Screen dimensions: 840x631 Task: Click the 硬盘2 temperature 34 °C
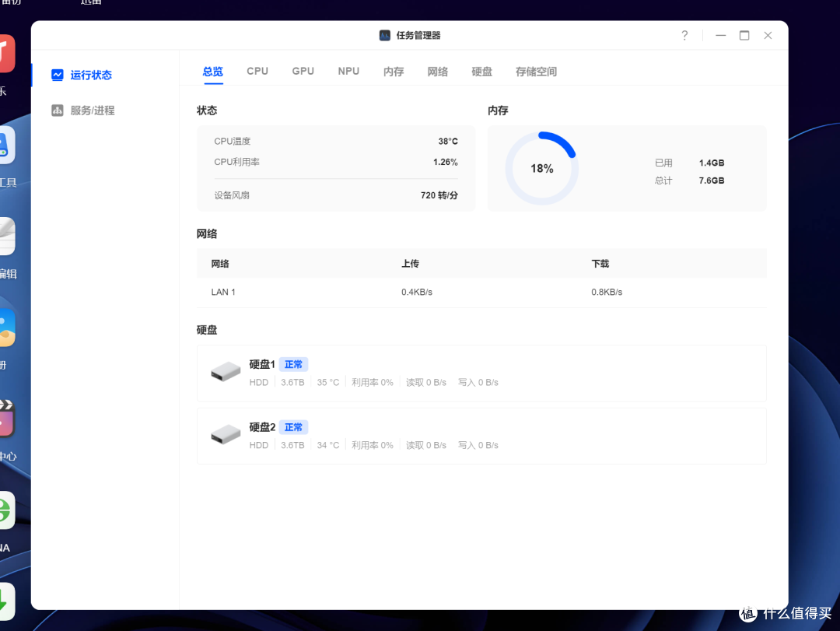click(x=328, y=445)
